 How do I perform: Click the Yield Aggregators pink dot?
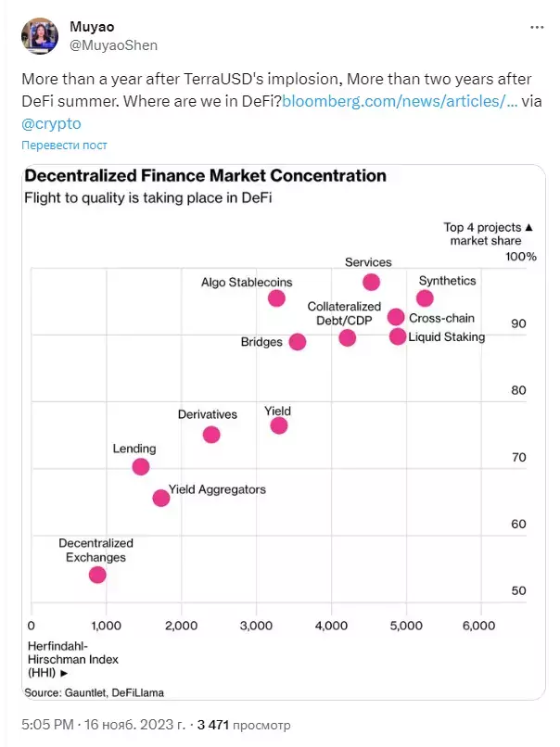click(x=161, y=498)
